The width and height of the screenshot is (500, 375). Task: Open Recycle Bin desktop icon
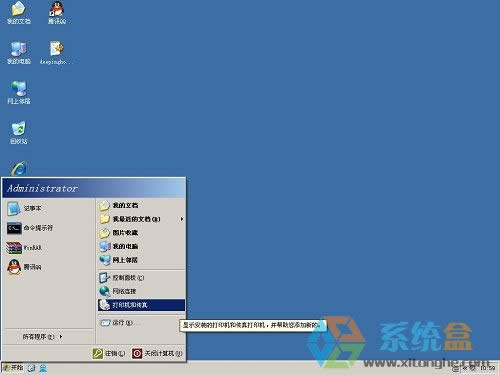tap(19, 132)
